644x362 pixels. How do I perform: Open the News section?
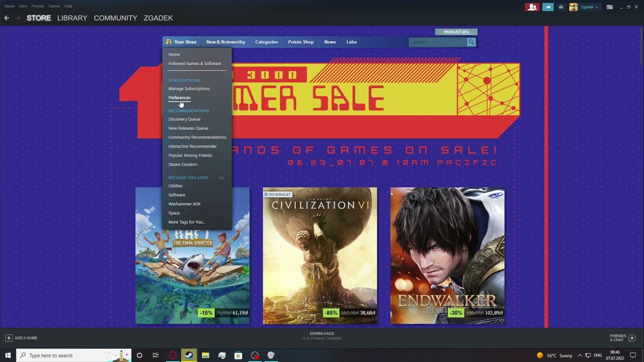(330, 42)
